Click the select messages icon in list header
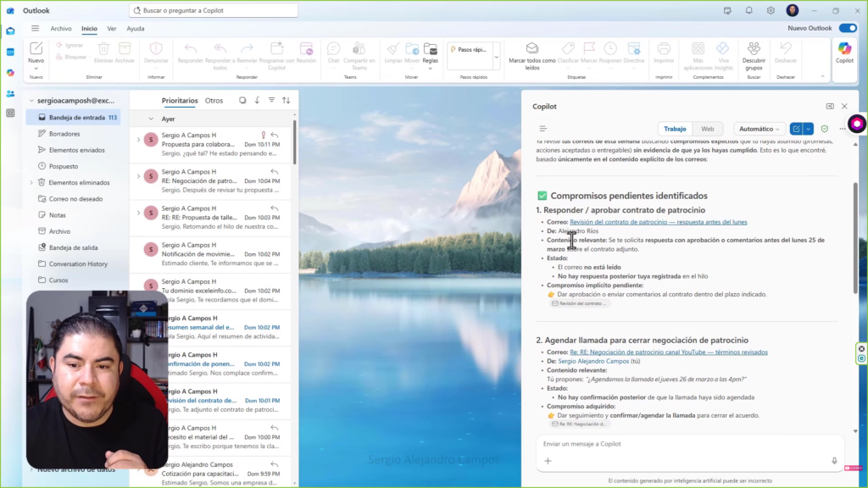The height and width of the screenshot is (488, 868). click(242, 100)
